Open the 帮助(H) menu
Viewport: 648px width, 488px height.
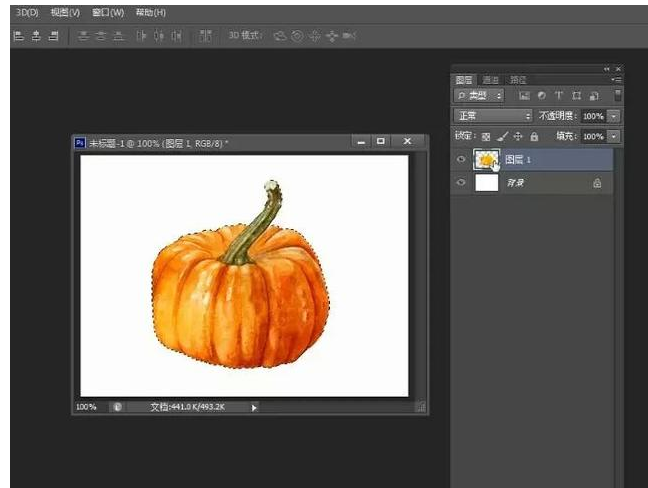coord(150,13)
